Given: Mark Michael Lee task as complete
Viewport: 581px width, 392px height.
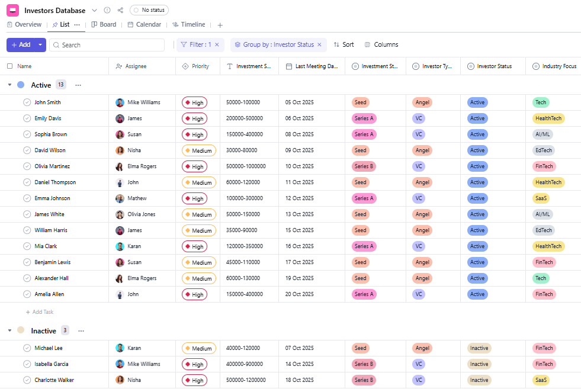Looking at the screenshot, I should tap(27, 348).
